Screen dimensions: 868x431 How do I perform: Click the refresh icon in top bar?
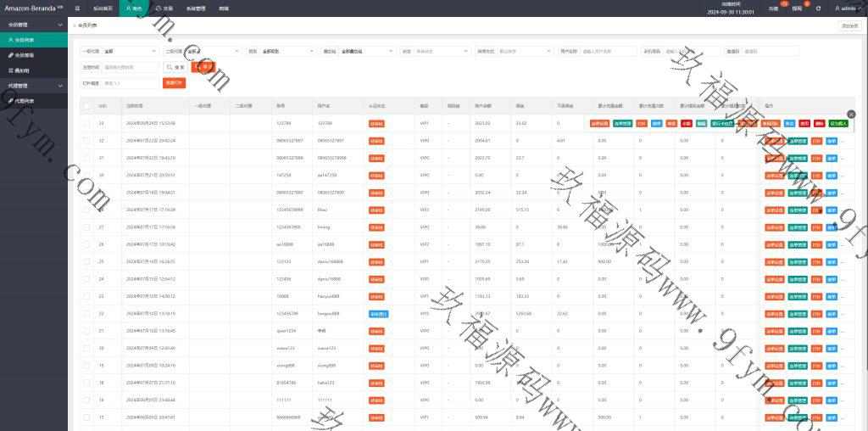[x=818, y=8]
